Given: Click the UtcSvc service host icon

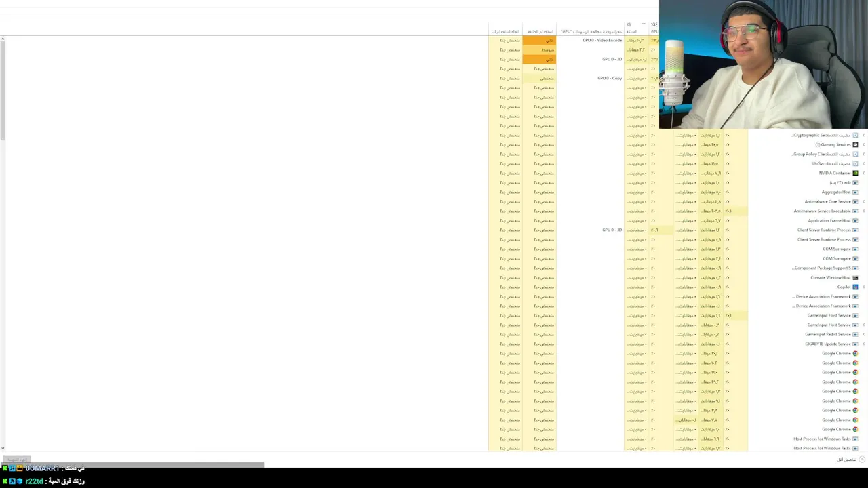Looking at the screenshot, I should coord(855,163).
